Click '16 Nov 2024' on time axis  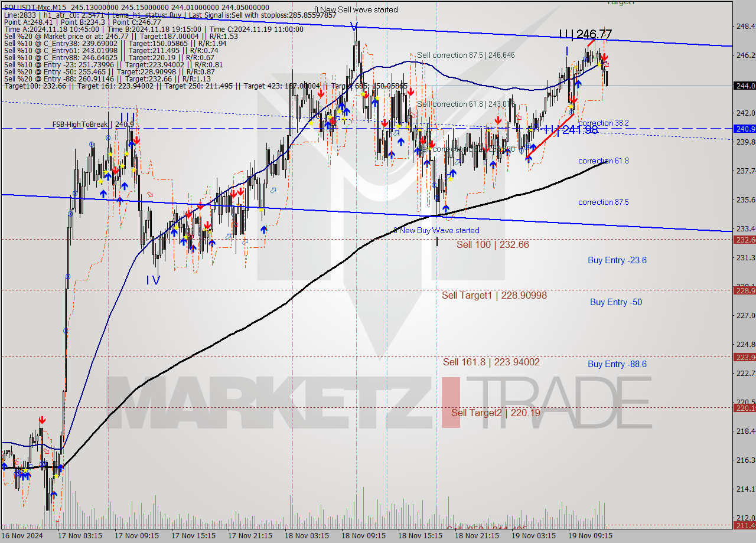click(22, 536)
